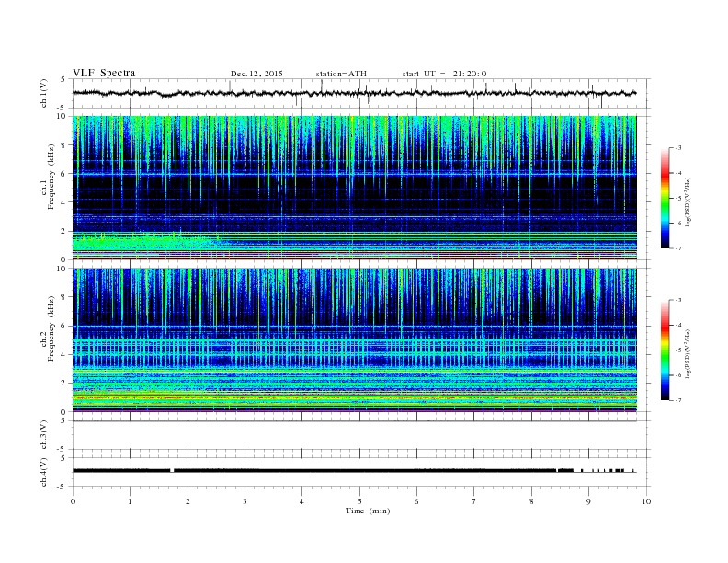728x563 pixels.
Task: Select the date text "Dec. 12, 2015"
Action: [x=256, y=74]
